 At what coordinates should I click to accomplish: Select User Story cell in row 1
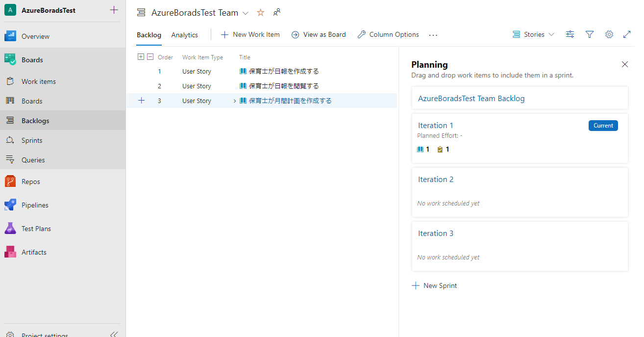pyautogui.click(x=197, y=72)
